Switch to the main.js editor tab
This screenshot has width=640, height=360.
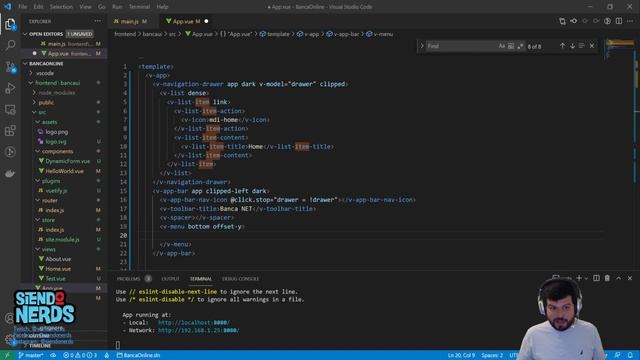pyautogui.click(x=130, y=21)
